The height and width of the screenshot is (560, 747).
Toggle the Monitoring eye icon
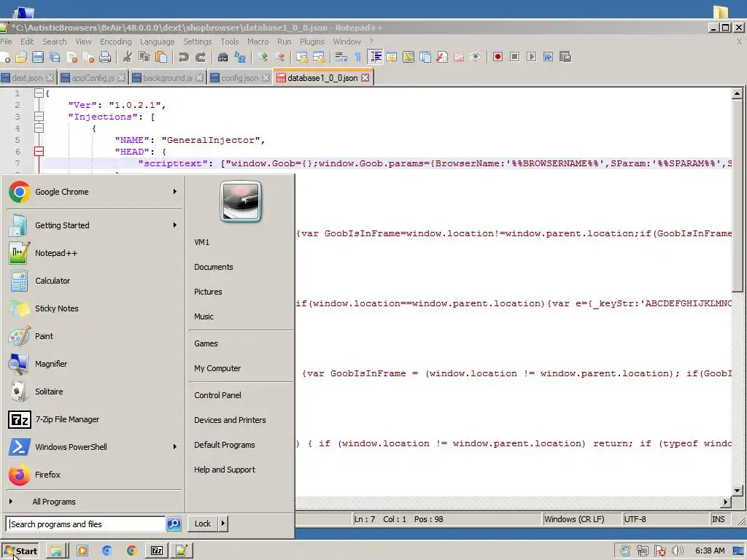[476, 57]
